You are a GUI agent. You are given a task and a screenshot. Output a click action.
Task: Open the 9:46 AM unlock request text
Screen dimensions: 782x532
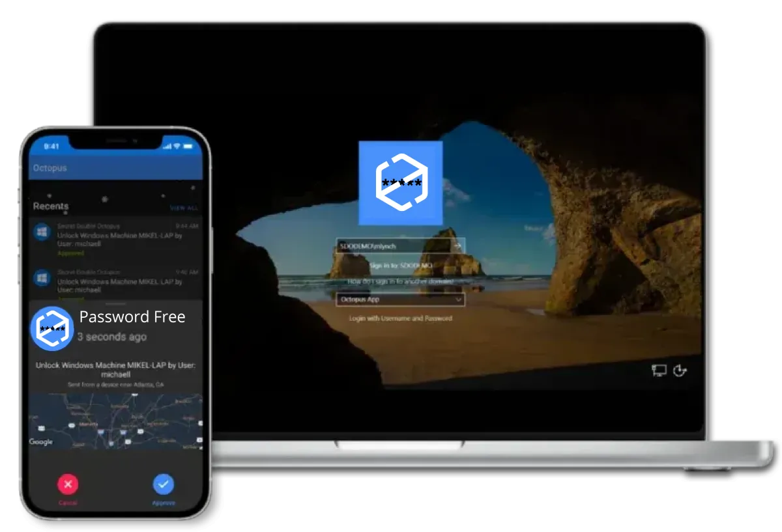(x=120, y=285)
